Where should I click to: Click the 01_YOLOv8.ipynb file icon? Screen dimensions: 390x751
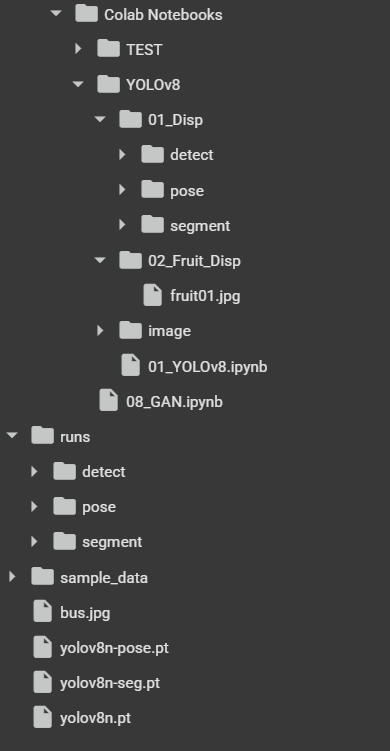click(x=130, y=366)
